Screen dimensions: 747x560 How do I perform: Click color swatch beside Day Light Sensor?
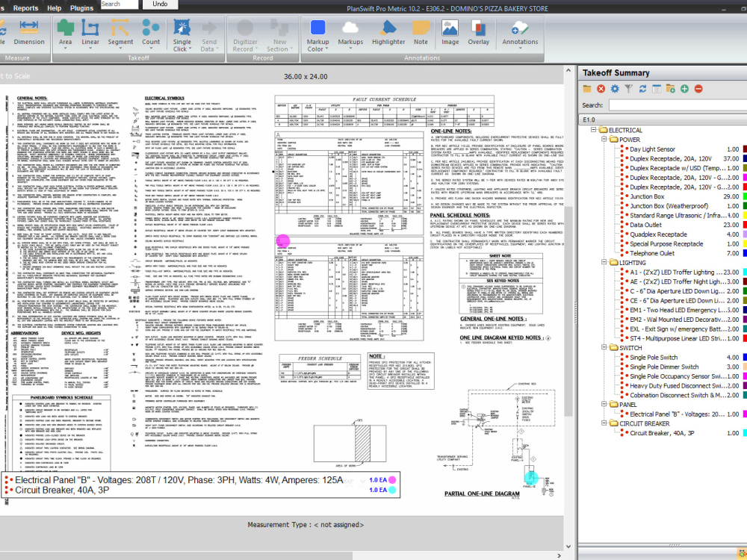point(745,149)
